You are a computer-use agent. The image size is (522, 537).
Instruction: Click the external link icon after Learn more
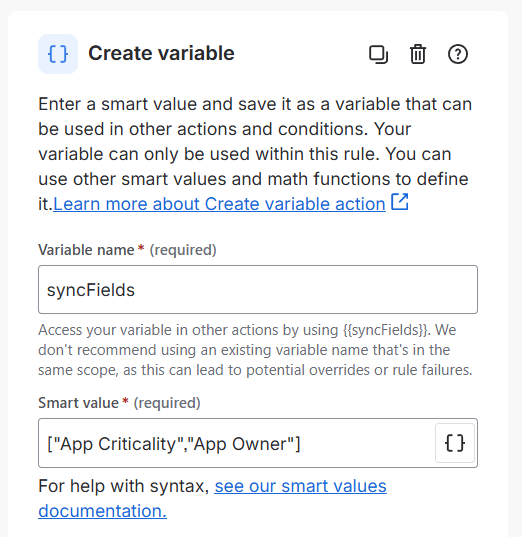[399, 202]
